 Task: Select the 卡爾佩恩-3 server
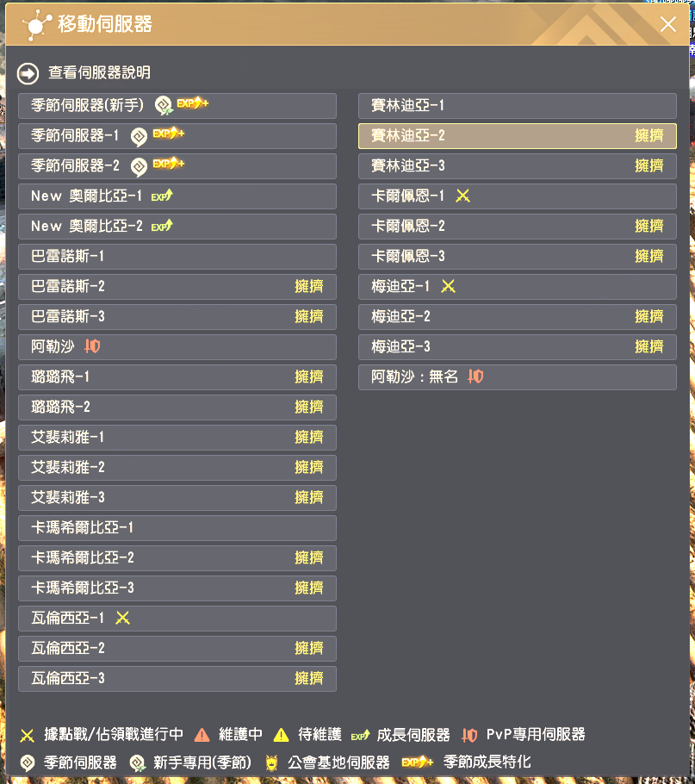(x=518, y=257)
